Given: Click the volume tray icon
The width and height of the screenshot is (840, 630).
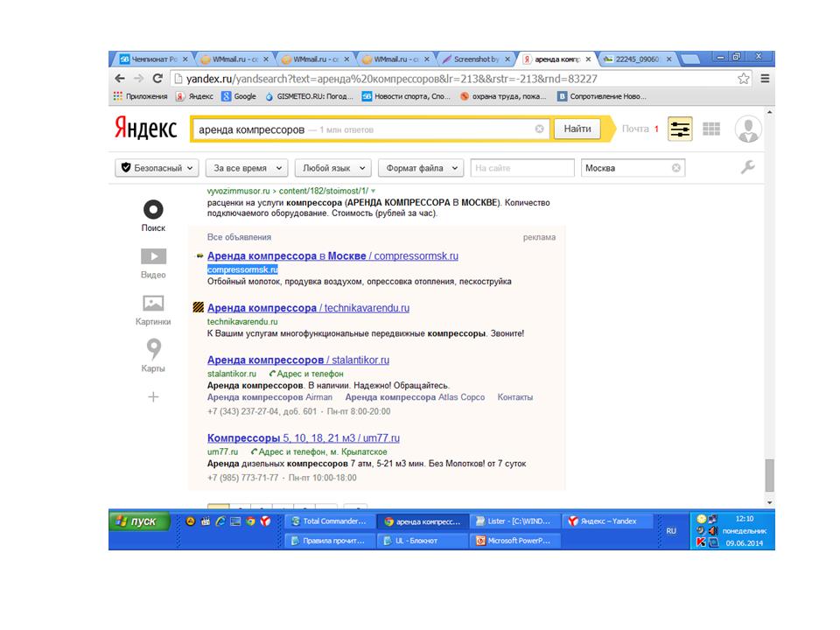Looking at the screenshot, I should [713, 530].
